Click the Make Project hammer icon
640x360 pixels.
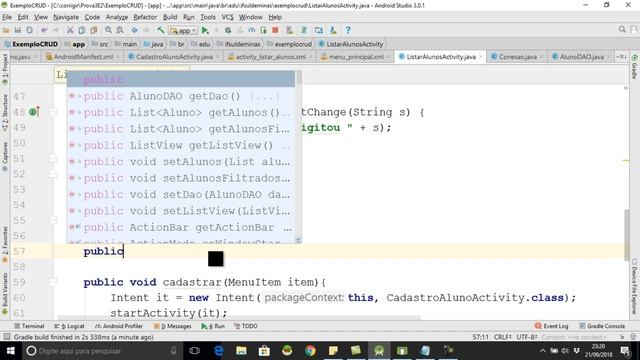coord(161,30)
